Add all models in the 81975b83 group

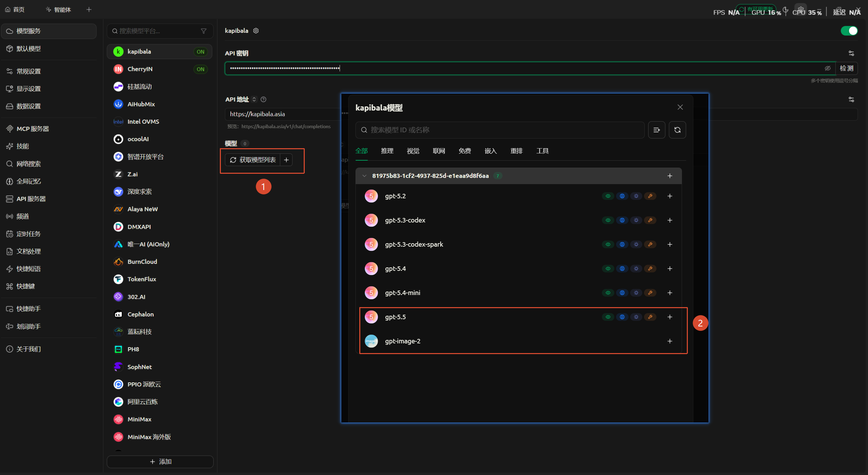670,176
